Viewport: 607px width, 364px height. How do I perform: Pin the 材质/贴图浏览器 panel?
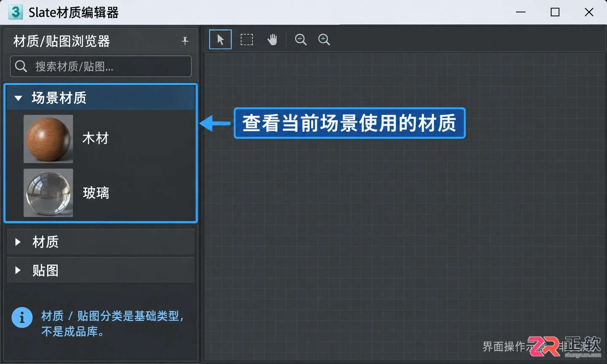(185, 41)
